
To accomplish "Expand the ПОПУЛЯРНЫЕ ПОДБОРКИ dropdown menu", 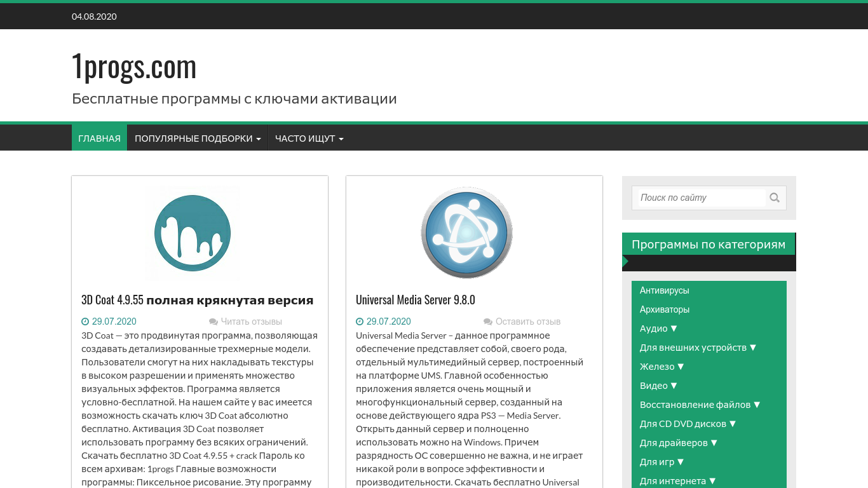I will [x=198, y=138].
